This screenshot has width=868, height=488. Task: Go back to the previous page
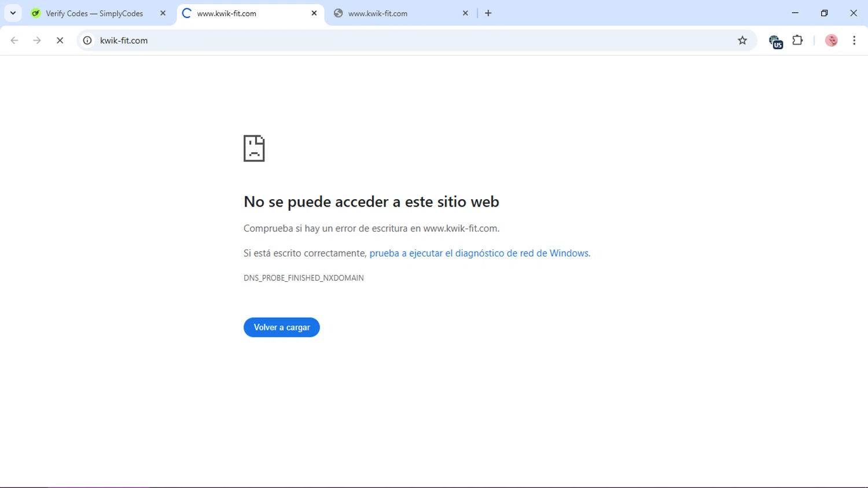click(14, 41)
